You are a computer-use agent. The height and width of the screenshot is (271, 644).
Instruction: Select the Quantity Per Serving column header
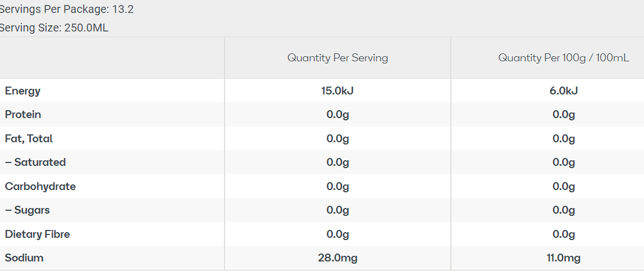tap(337, 58)
